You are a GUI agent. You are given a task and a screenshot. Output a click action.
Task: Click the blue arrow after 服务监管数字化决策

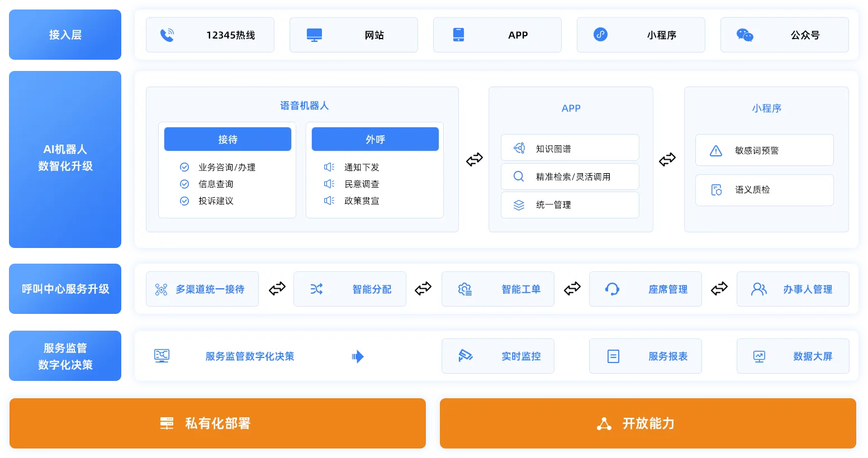point(358,356)
